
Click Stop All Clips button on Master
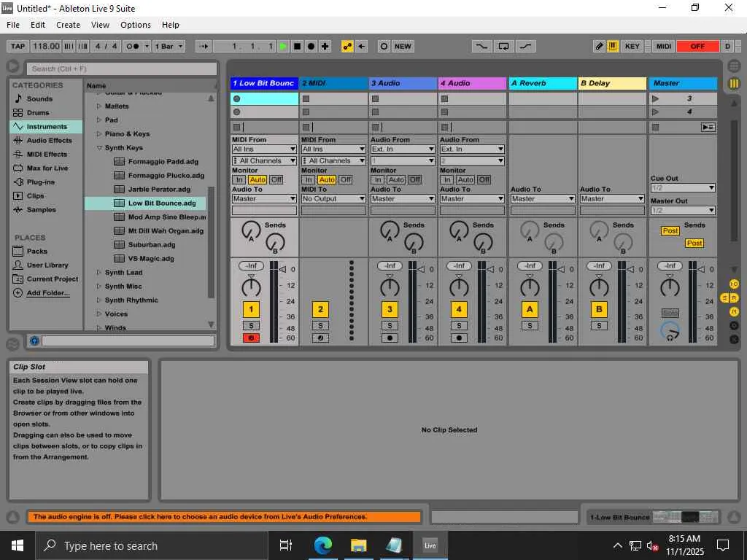point(656,127)
